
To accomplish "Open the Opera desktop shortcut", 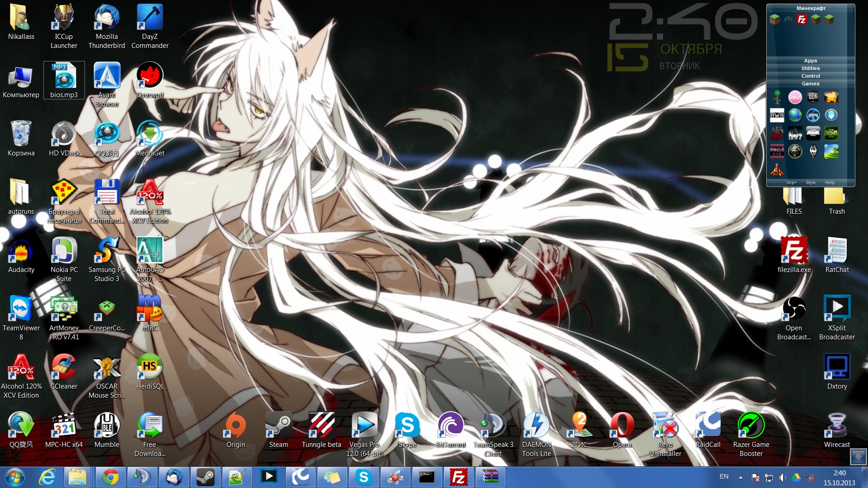I will pyautogui.click(x=622, y=430).
